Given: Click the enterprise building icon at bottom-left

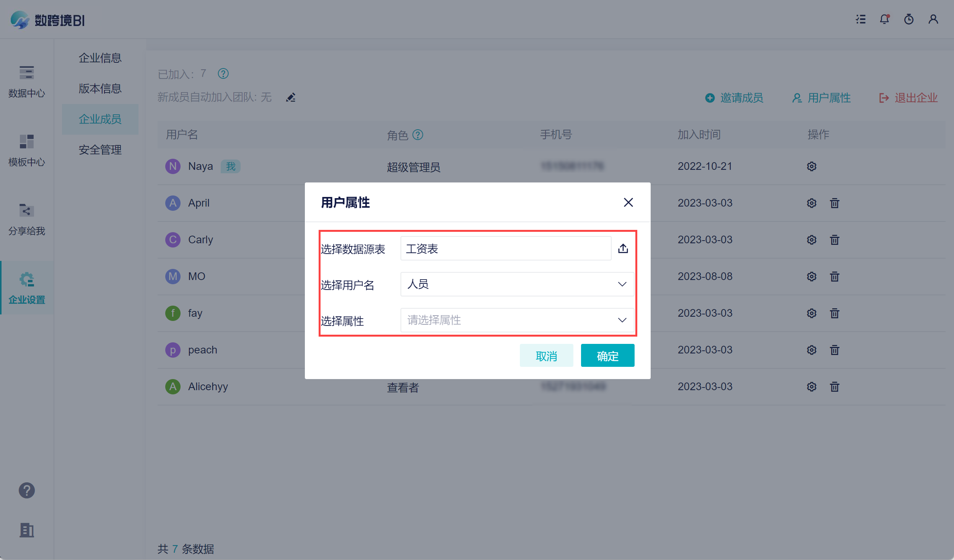Looking at the screenshot, I should [x=27, y=530].
